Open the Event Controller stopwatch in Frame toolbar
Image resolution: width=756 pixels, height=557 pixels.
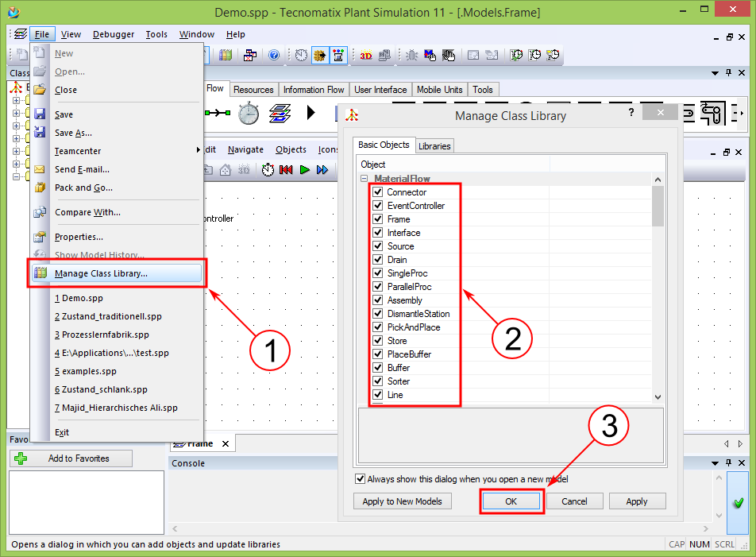(x=268, y=169)
